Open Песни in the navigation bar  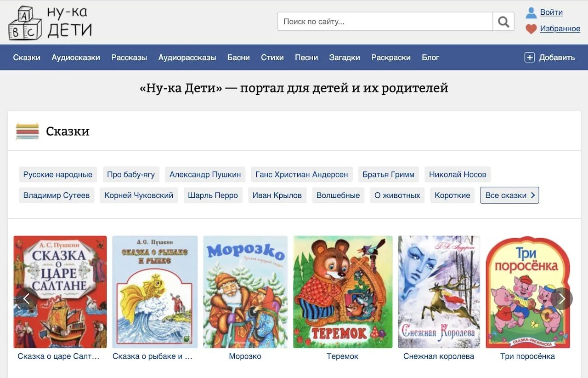306,57
